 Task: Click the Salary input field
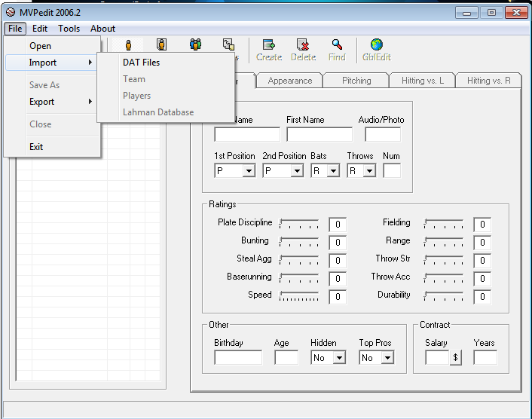437,358
